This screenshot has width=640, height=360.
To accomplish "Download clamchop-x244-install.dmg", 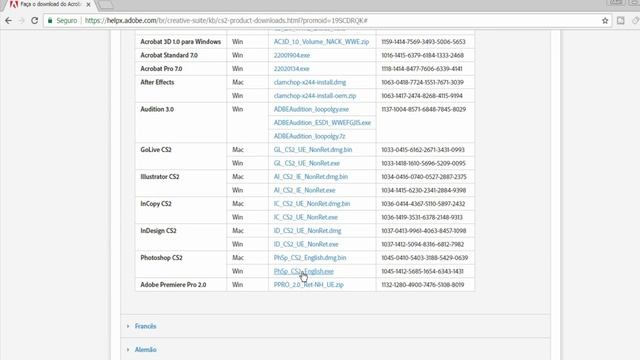I will click(x=310, y=82).
